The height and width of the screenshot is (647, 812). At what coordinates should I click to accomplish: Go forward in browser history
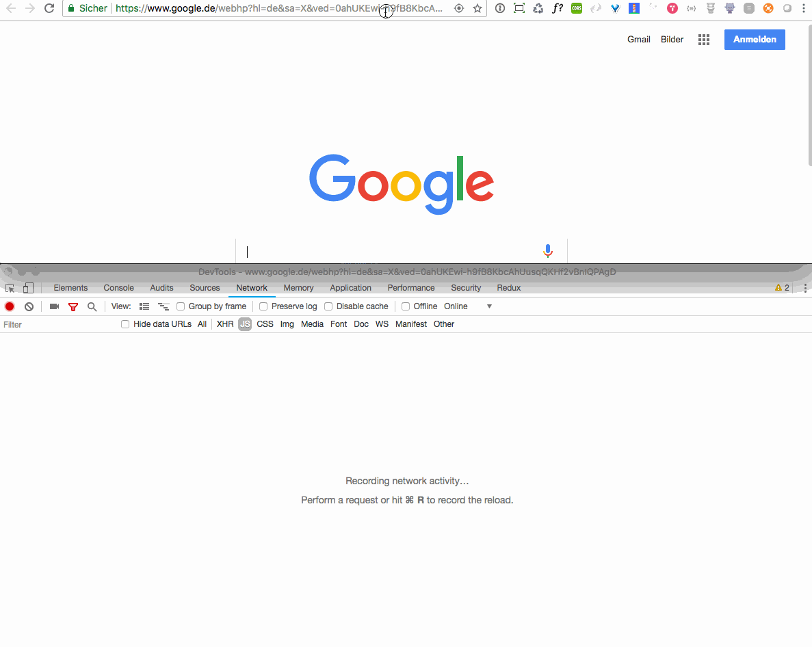pyautogui.click(x=30, y=8)
